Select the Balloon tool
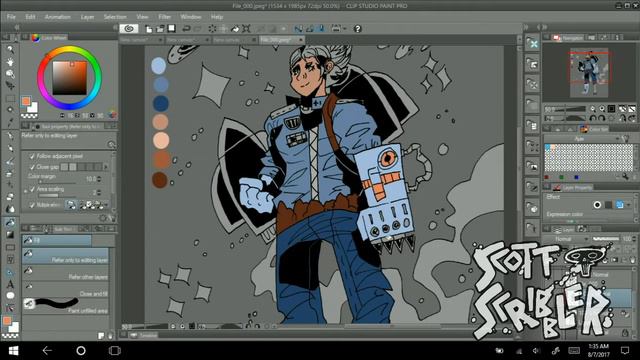The width and height of the screenshot is (640, 360). click(x=10, y=296)
